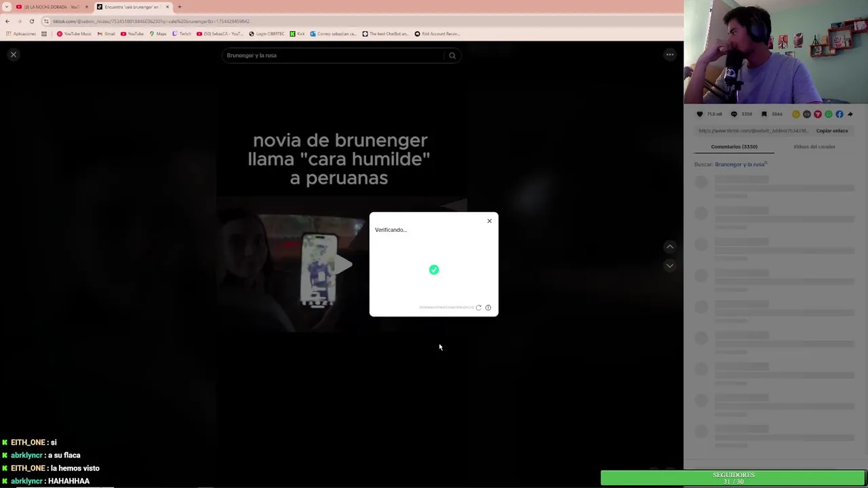This screenshot has height=488, width=868.
Task: Share video to Facebook
Action: [x=840, y=114]
